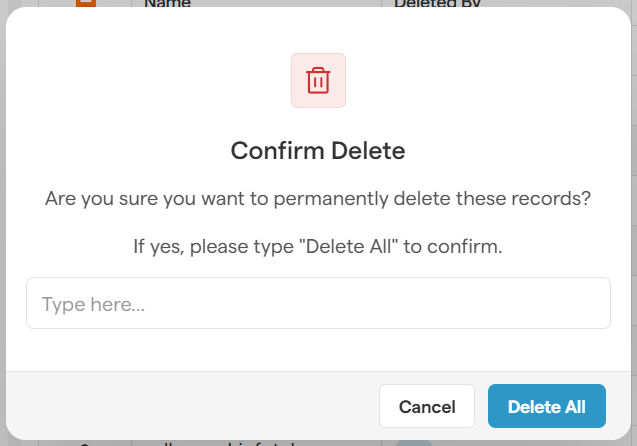Click the right end of the confirmation text box
Viewport: 637px width, 446px height.
click(x=590, y=303)
